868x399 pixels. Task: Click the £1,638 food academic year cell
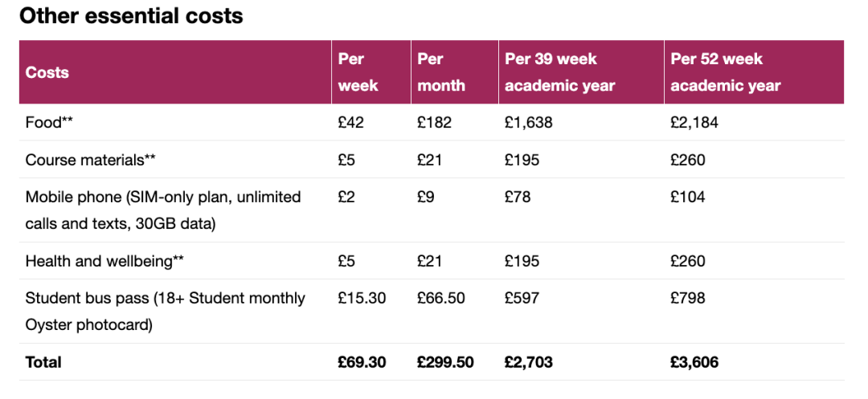pyautogui.click(x=529, y=122)
